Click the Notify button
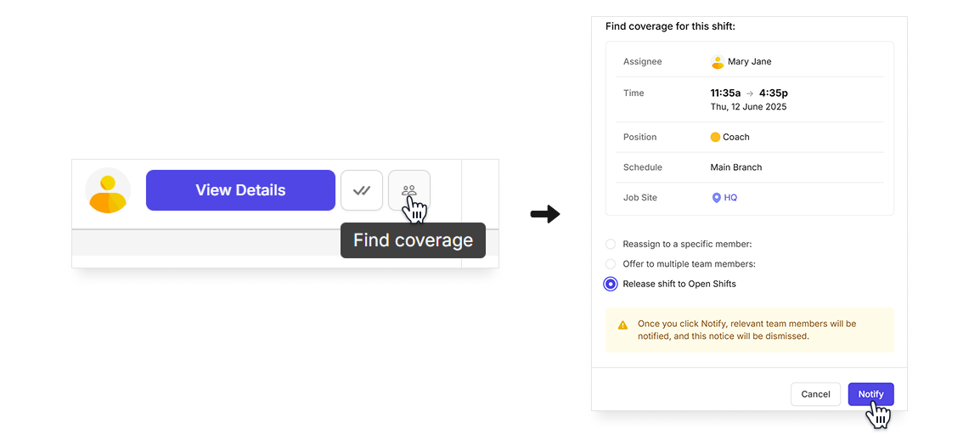The image size is (980, 440). pyautogui.click(x=870, y=394)
